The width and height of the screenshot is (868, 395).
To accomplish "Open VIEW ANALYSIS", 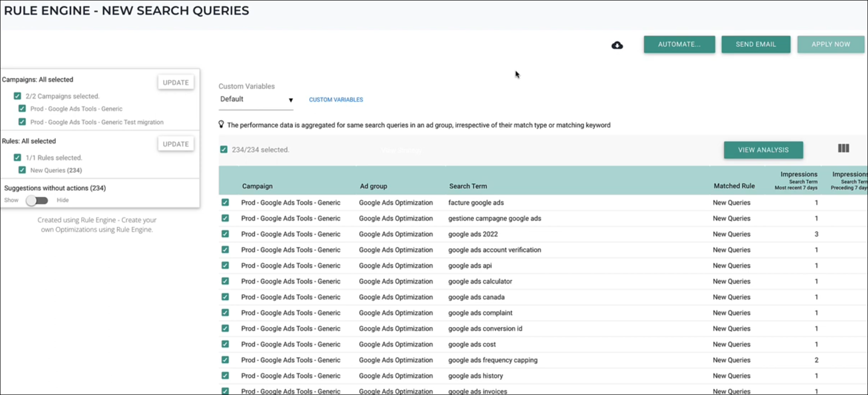I will click(763, 150).
